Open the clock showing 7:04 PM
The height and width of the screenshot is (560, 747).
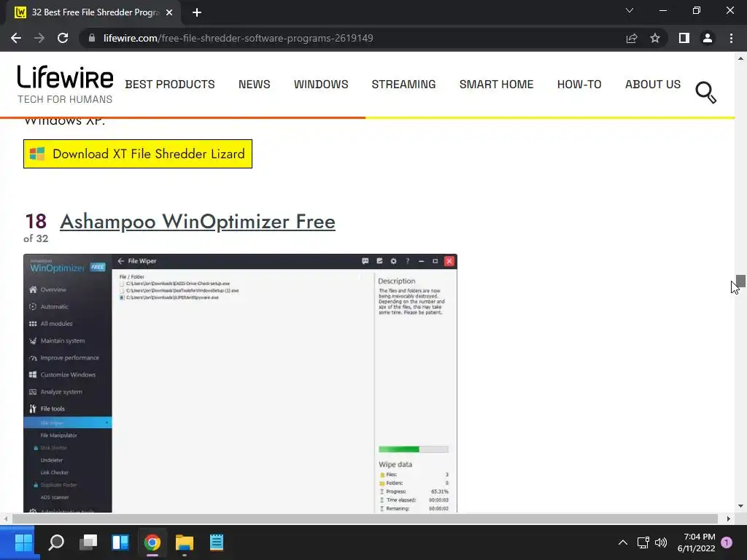click(x=696, y=542)
